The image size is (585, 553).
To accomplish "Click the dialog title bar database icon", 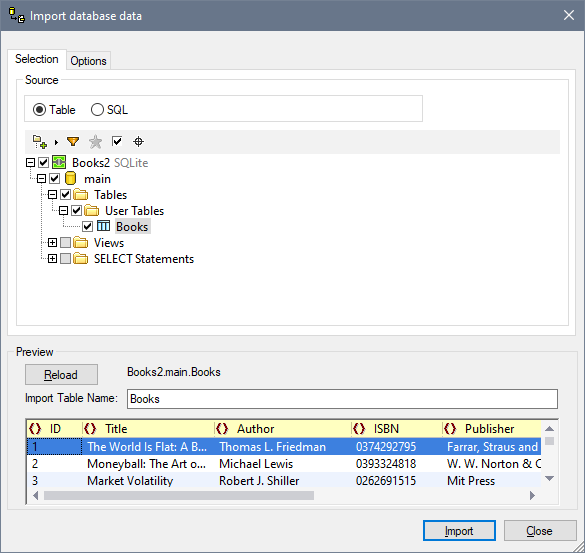I will (16, 15).
